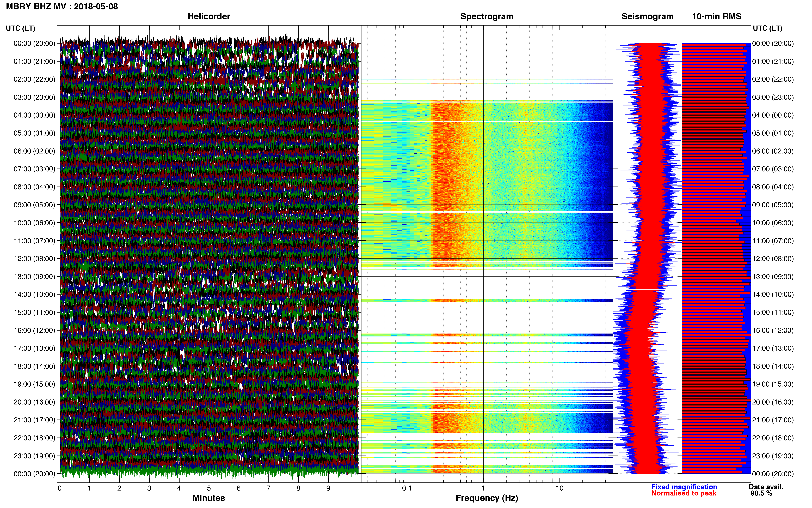Click left time label '19:00 (15:00)'

pos(34,384)
